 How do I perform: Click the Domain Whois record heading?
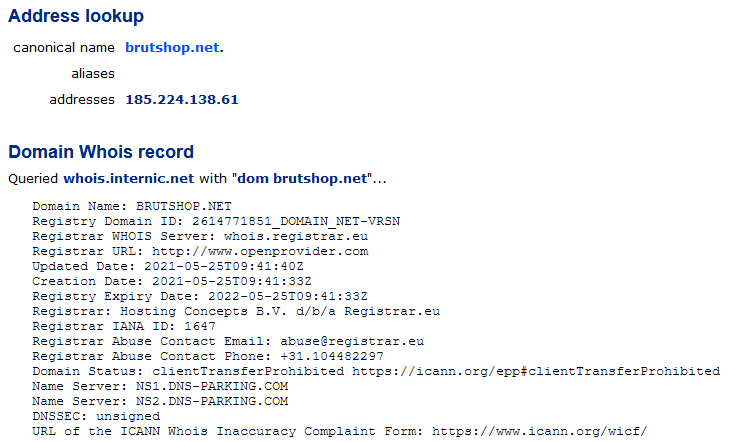pyautogui.click(x=101, y=152)
